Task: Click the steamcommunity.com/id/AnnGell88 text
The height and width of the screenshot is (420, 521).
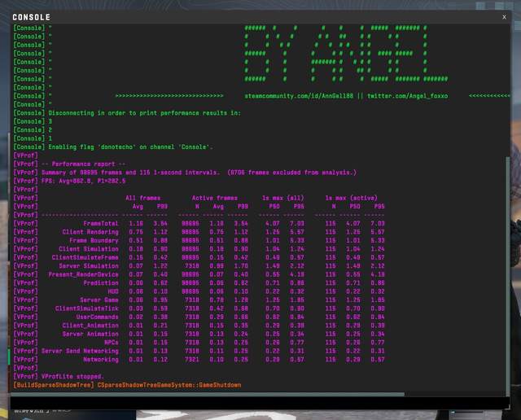Action: (299, 96)
